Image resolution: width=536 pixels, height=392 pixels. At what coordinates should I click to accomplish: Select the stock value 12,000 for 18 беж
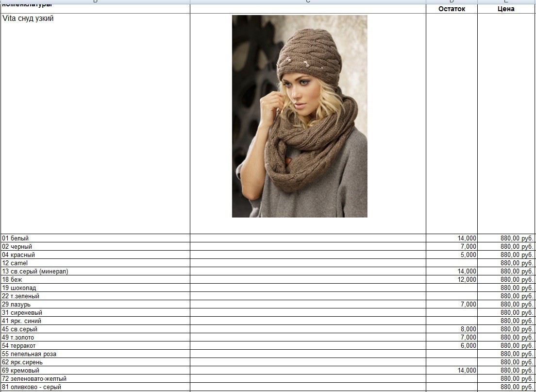pos(452,279)
